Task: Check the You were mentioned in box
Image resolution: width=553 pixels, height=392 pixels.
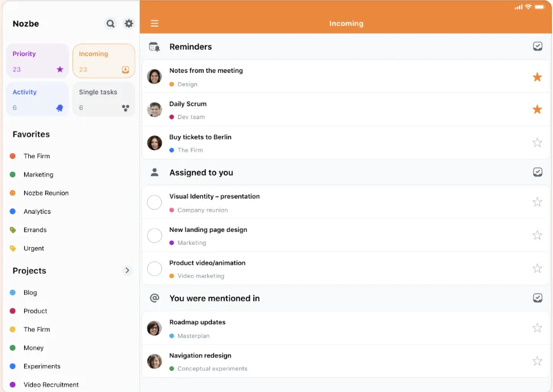Action: coord(538,298)
